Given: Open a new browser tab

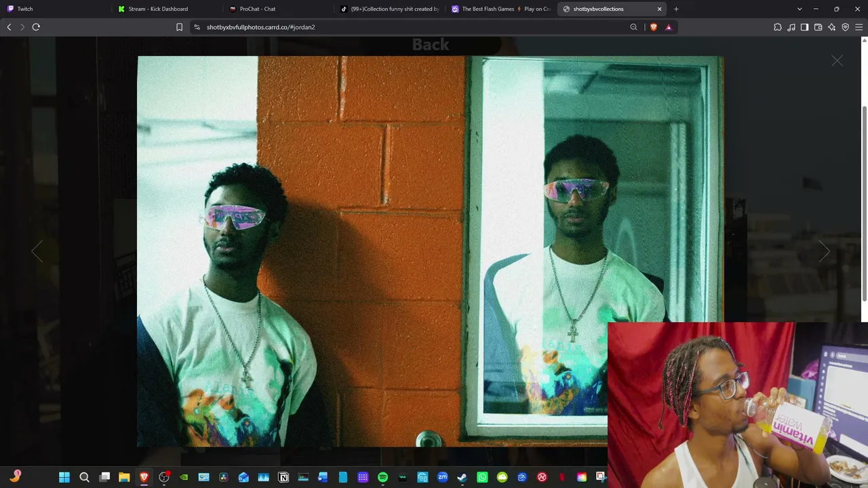Looking at the screenshot, I should coord(676,9).
